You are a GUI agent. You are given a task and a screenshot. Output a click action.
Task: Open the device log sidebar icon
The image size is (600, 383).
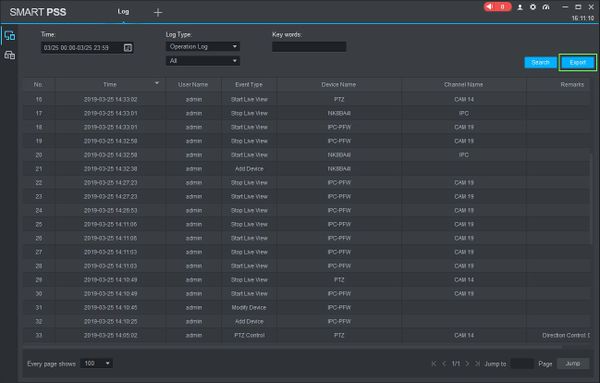click(10, 55)
